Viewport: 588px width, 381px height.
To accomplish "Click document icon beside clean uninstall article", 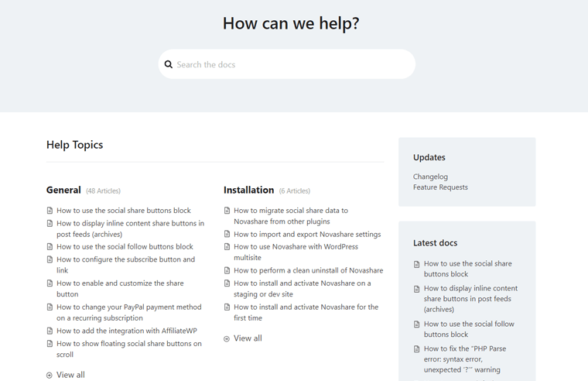I will (227, 270).
